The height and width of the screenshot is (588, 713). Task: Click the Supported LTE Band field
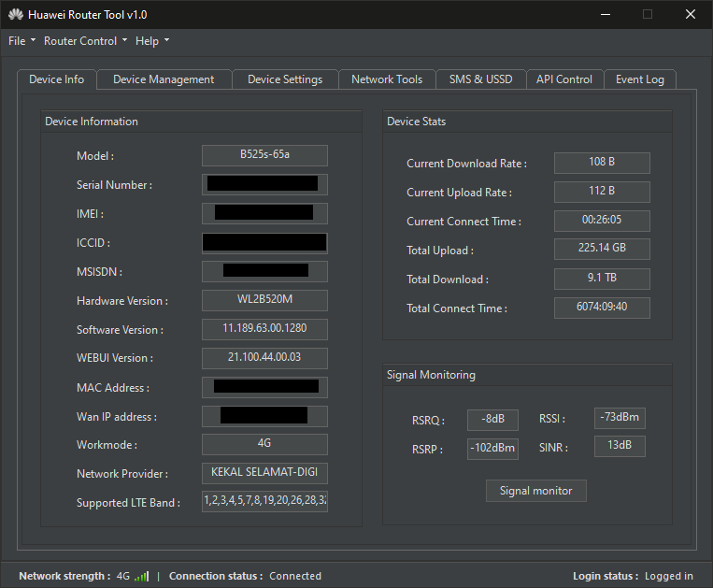pos(264,502)
